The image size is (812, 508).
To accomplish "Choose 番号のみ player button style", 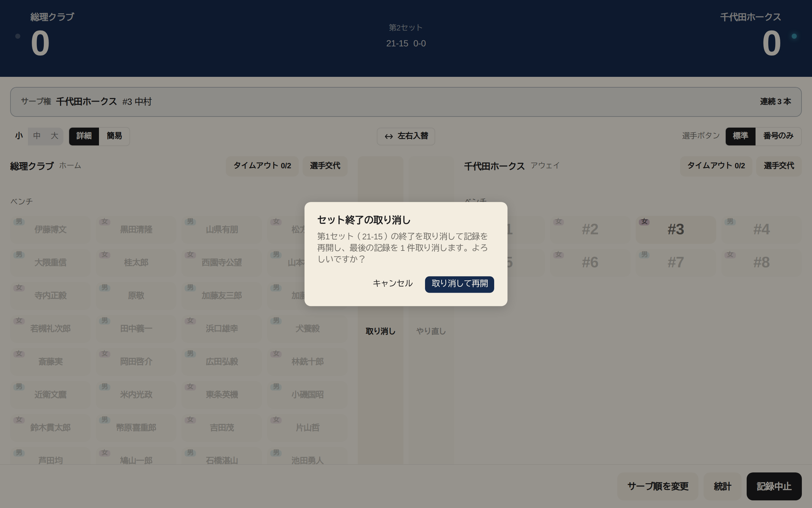I will [778, 136].
